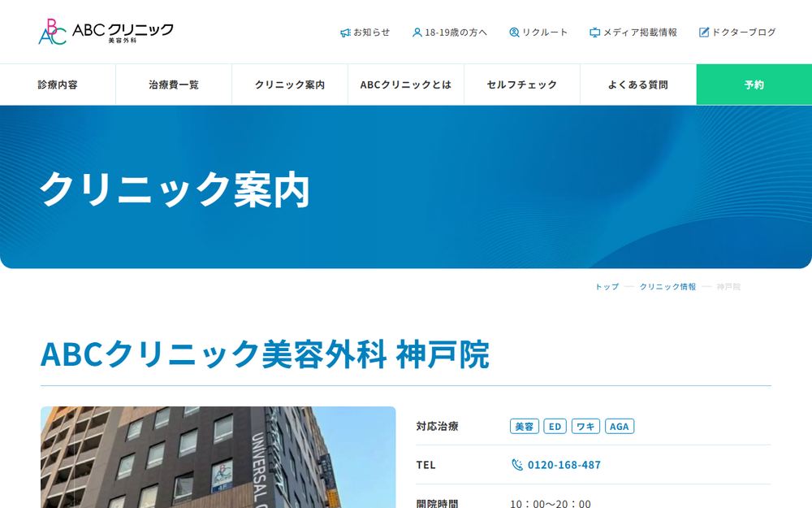
Task: Visit the ドクターブログ link
Action: [737, 33]
